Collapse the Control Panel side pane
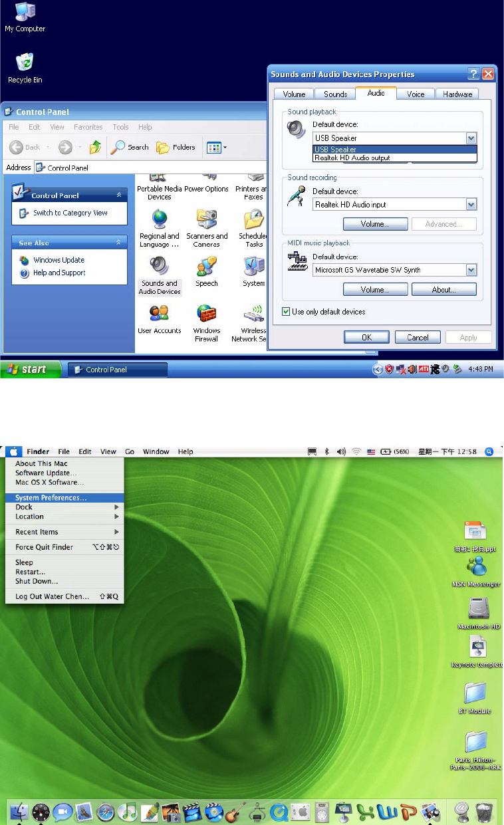The height and width of the screenshot is (825, 504). click(120, 195)
